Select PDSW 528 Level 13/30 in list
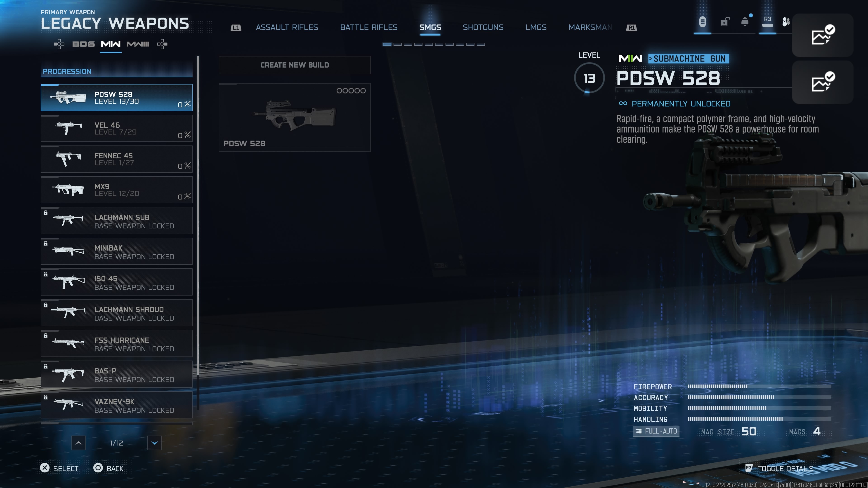 (x=117, y=98)
